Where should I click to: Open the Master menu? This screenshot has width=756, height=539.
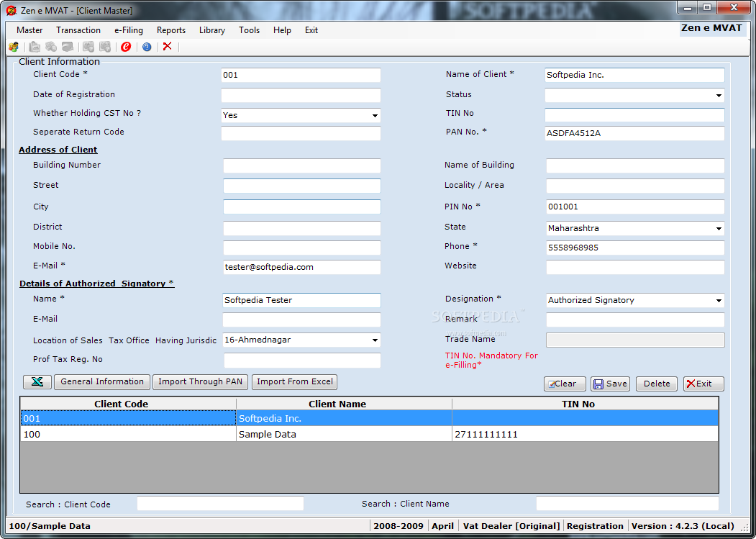click(29, 30)
